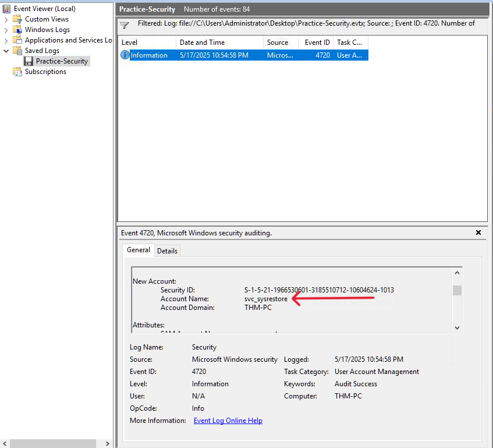Click the Event Viewer (Local) root icon
This screenshot has width=493, height=448.
click(x=6, y=9)
